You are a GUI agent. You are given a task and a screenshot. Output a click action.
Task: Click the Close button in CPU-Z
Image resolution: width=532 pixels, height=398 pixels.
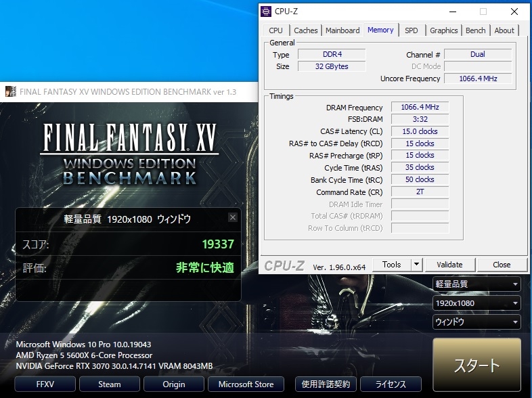pos(502,264)
